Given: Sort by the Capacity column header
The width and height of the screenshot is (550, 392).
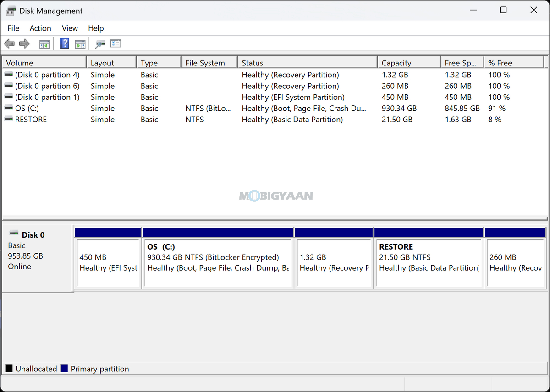Looking at the screenshot, I should click(x=409, y=63).
